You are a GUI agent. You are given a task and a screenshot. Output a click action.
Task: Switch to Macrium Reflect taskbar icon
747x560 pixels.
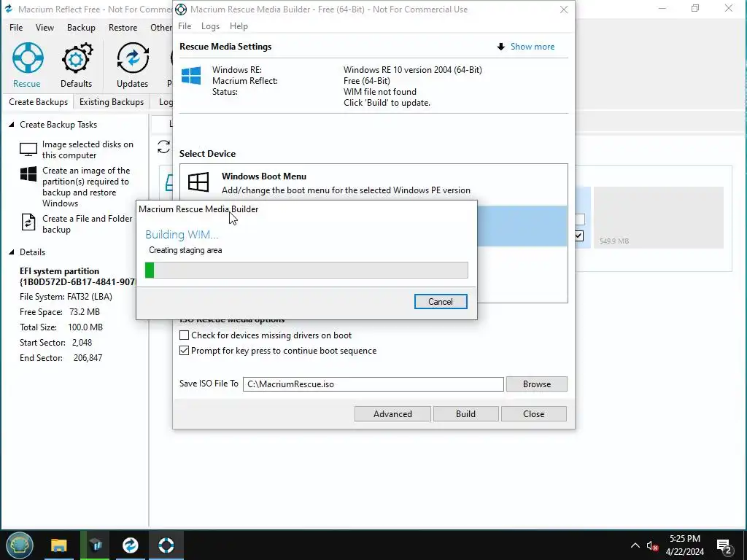(130, 545)
